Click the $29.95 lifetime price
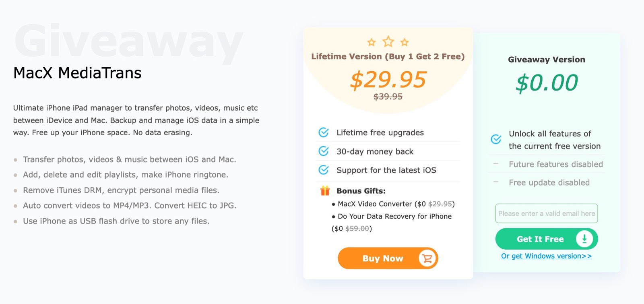The image size is (644, 304). point(388,80)
